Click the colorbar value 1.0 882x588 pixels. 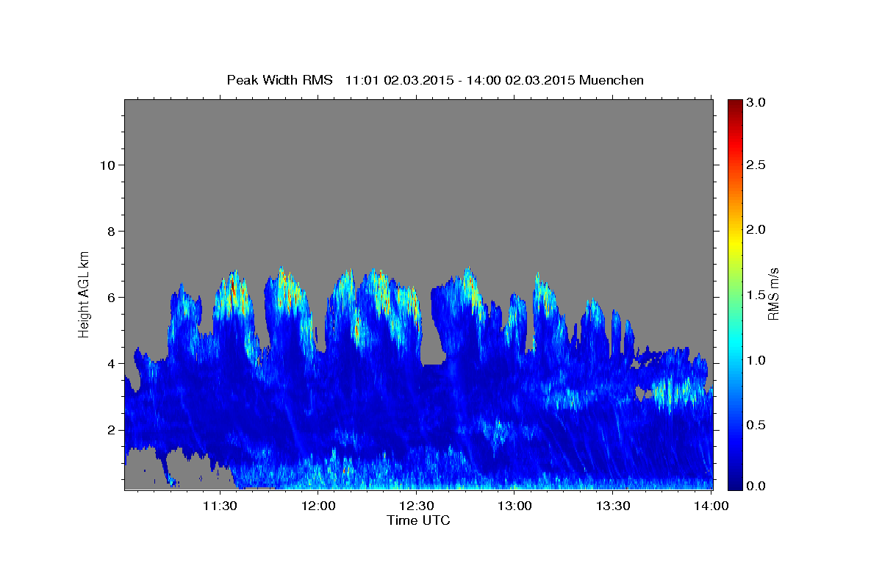(756, 360)
